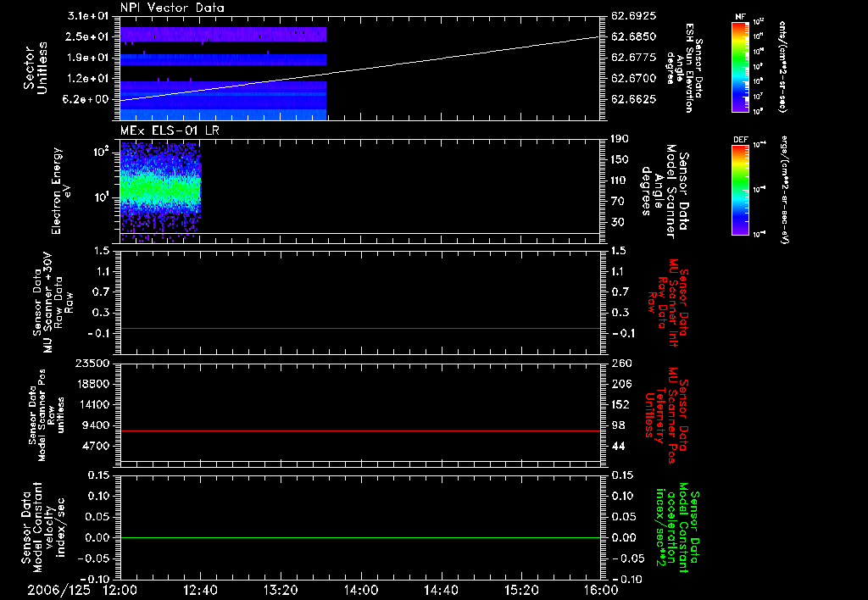Image resolution: width=868 pixels, height=600 pixels.
Task: Click the 'Electron Energy eV' axis label
Action: (62, 191)
